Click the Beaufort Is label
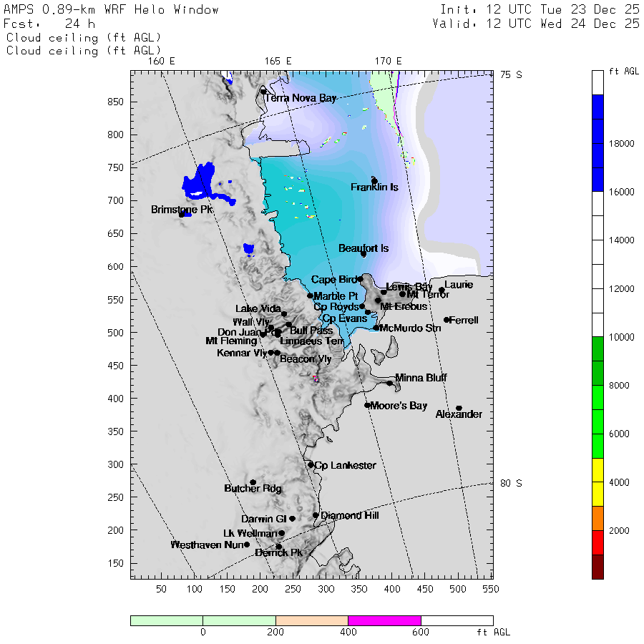Screen dimensions: 644x644 [x=363, y=248]
